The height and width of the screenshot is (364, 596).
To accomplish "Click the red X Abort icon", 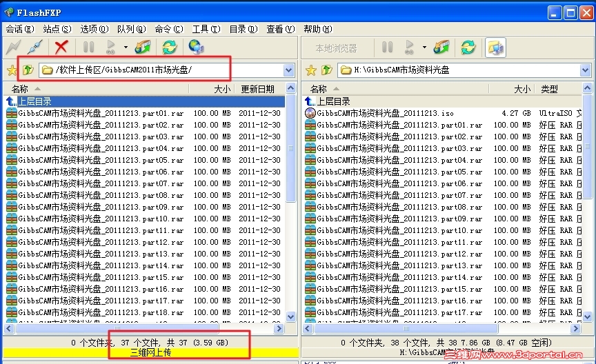I will point(61,47).
